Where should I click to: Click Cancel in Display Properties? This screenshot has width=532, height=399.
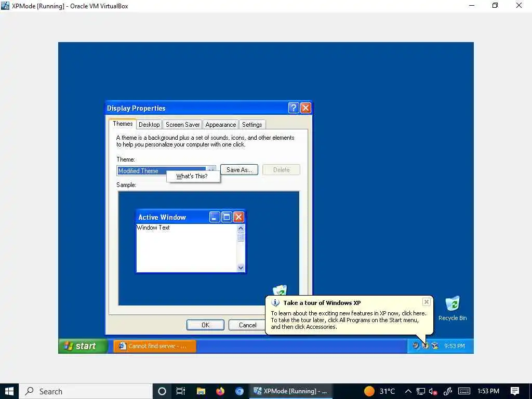point(247,325)
